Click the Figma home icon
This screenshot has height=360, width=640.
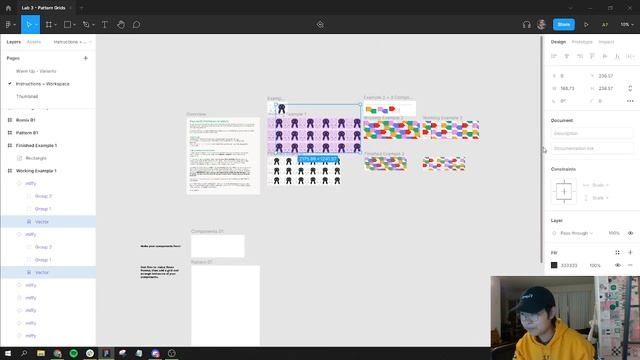[x=8, y=8]
